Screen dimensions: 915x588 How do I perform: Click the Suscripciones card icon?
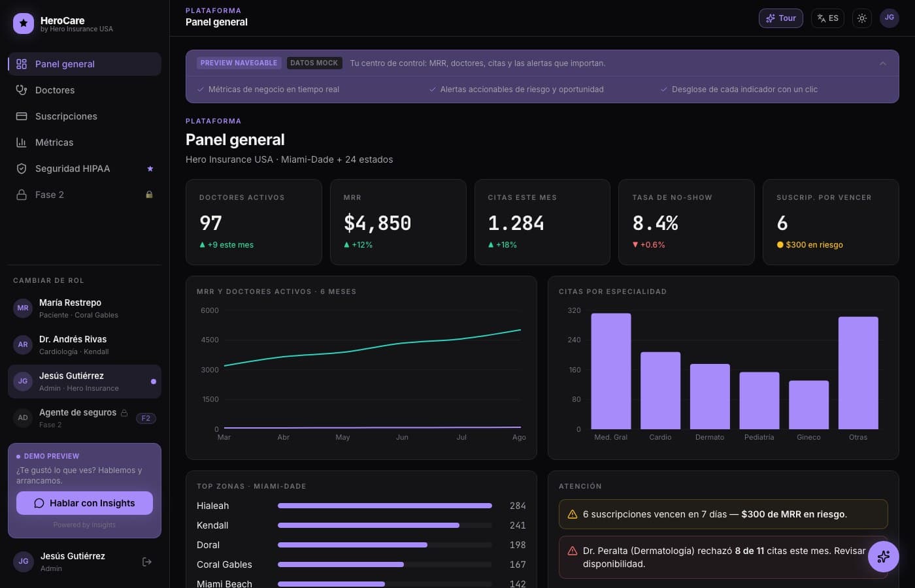click(22, 116)
